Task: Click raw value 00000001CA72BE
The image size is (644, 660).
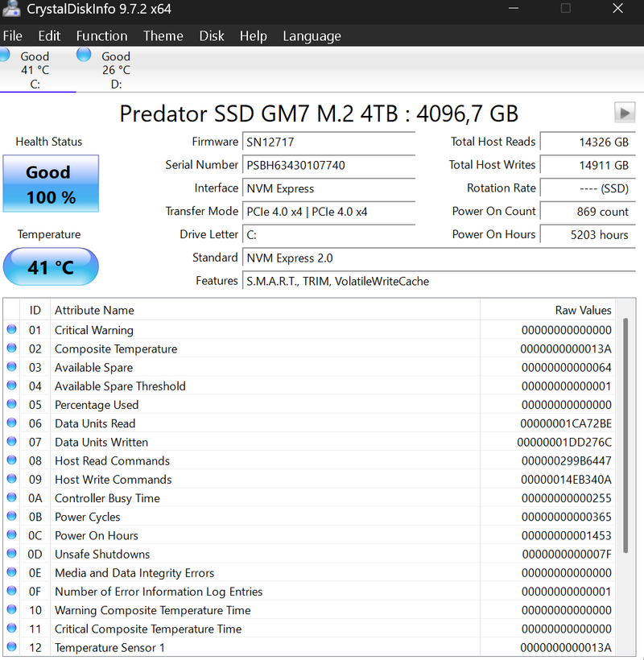Action: [x=566, y=423]
